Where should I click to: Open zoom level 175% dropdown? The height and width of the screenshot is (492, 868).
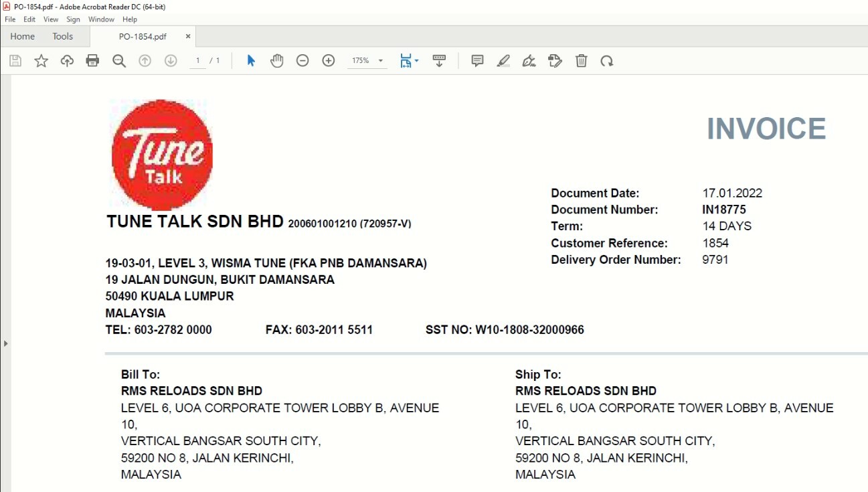click(367, 61)
